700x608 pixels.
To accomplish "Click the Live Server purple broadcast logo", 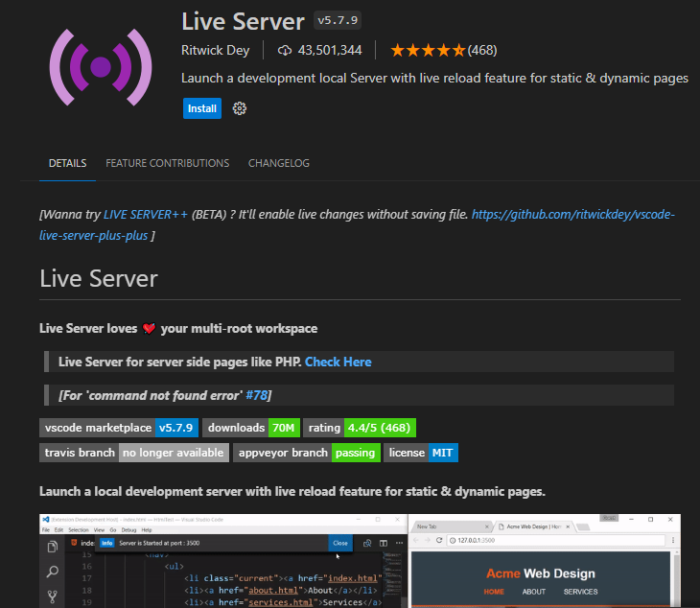I will [x=101, y=67].
